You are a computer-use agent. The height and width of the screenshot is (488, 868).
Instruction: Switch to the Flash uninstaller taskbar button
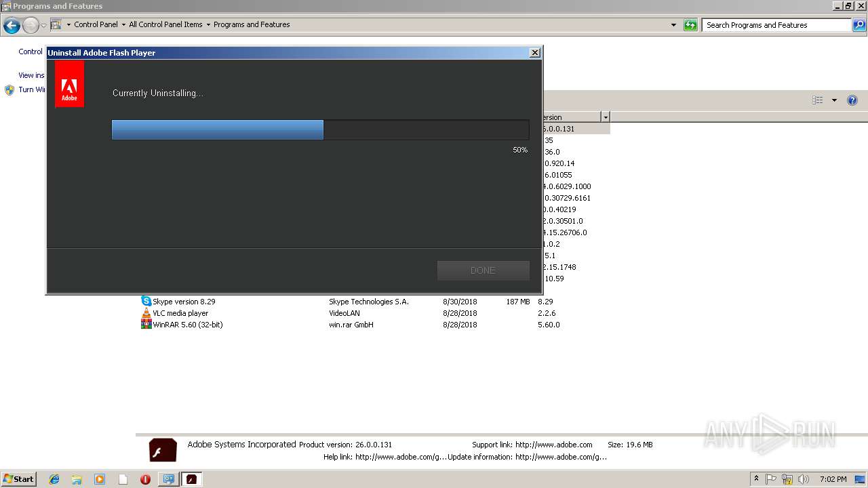tap(191, 479)
